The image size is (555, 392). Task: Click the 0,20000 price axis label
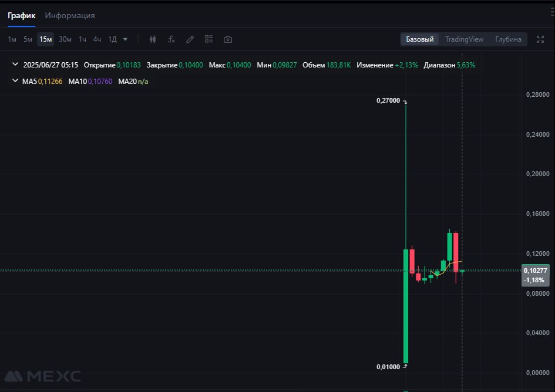coord(537,174)
